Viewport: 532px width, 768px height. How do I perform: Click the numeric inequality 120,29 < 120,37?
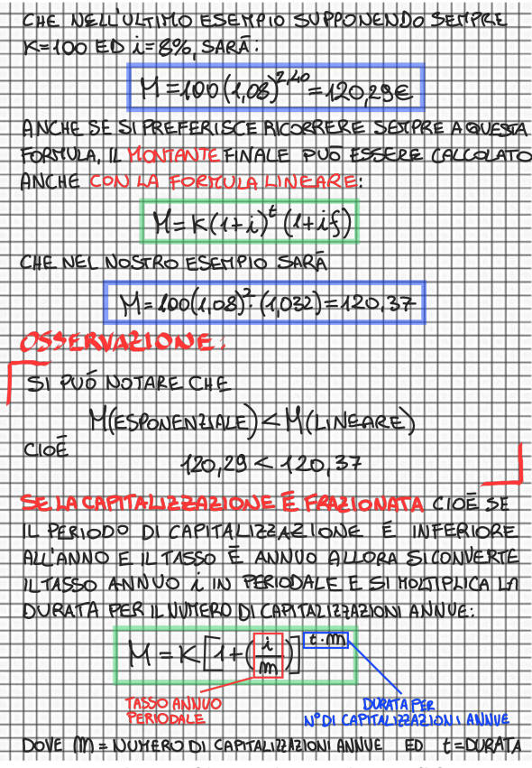click(271, 464)
